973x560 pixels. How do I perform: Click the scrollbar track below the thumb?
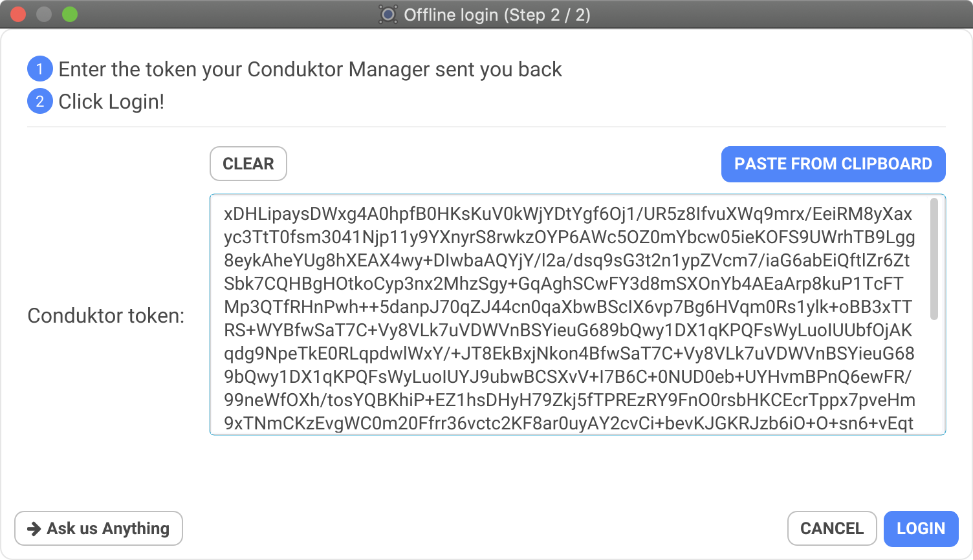[x=934, y=375]
